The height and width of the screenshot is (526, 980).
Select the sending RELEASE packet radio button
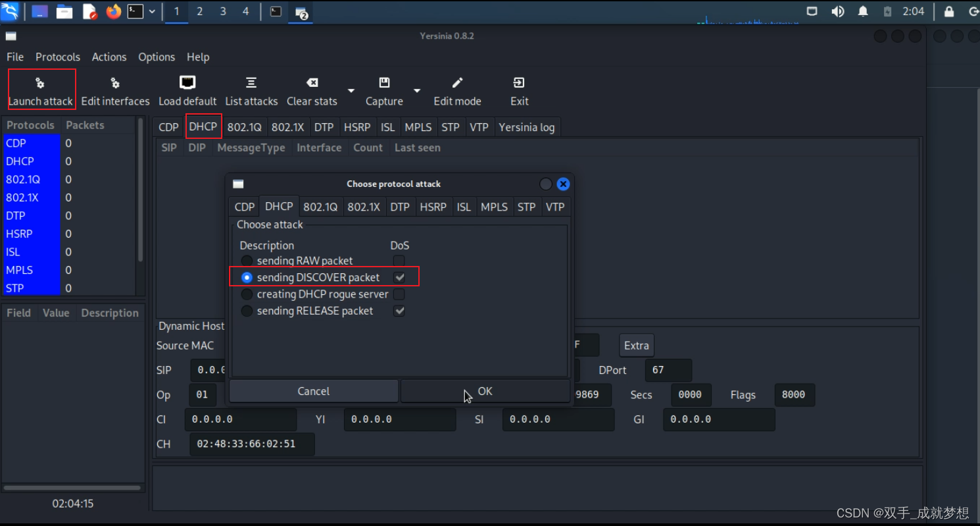click(247, 311)
